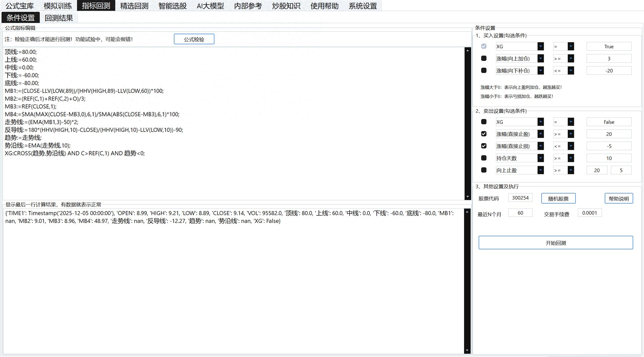Open operator dropdown in 涨幅(向上加仓) row
This screenshot has height=357, width=644.
pyautogui.click(x=571, y=58)
